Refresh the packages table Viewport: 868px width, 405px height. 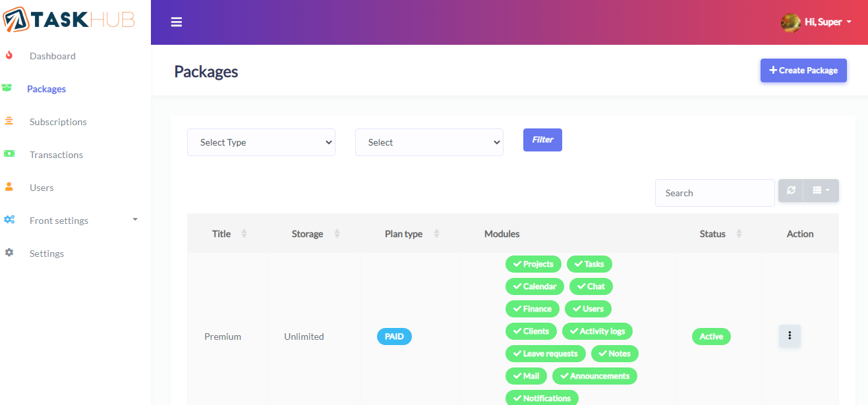791,190
